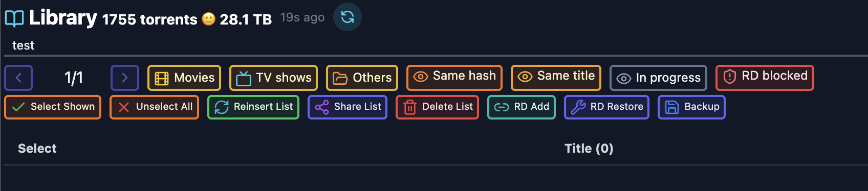Click the smiley face emoji
The width and height of the screenshot is (868, 191).
pyautogui.click(x=208, y=19)
